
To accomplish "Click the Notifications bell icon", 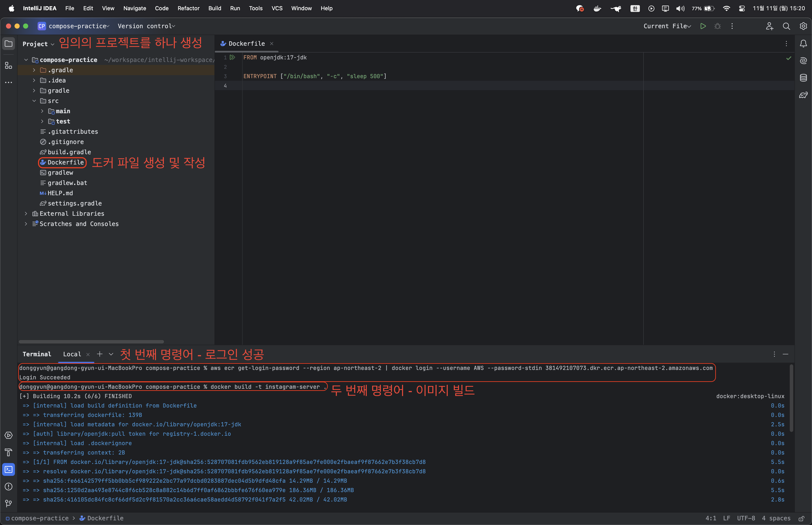I will 803,44.
